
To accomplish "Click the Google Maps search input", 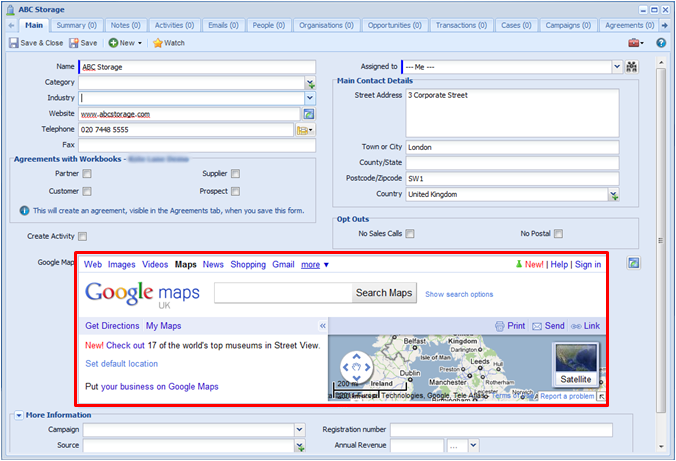I will [283, 293].
